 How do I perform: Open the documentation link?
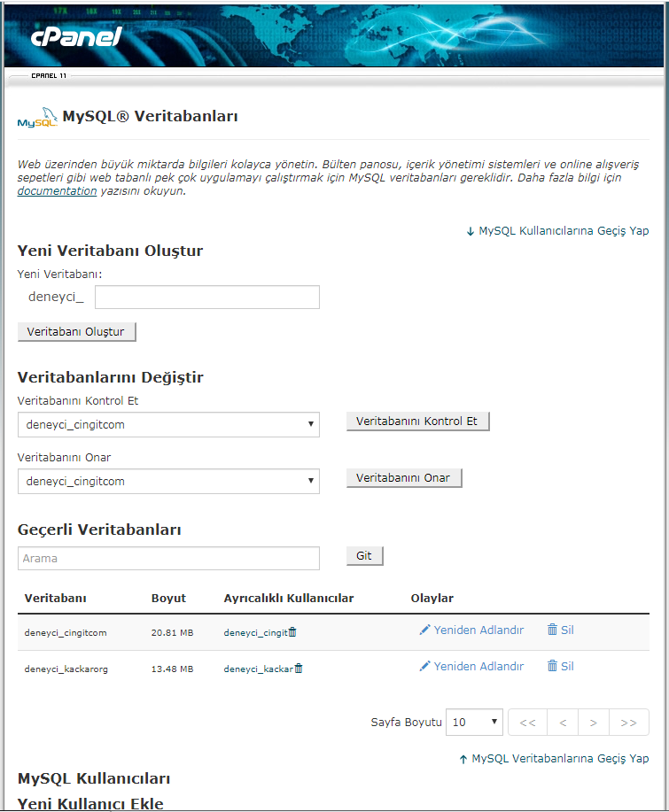57,190
